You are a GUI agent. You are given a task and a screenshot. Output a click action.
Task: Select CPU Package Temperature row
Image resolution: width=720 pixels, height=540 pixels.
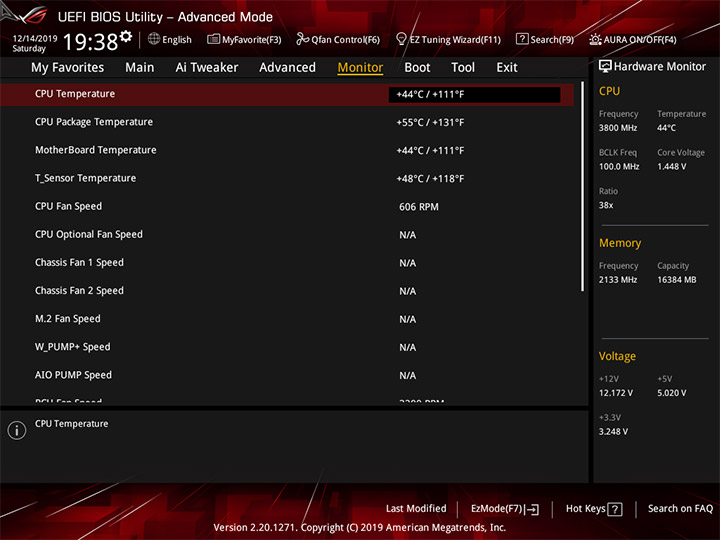tap(287, 122)
